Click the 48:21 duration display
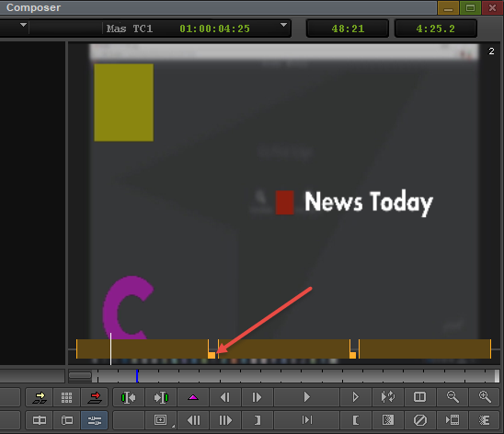 point(348,29)
